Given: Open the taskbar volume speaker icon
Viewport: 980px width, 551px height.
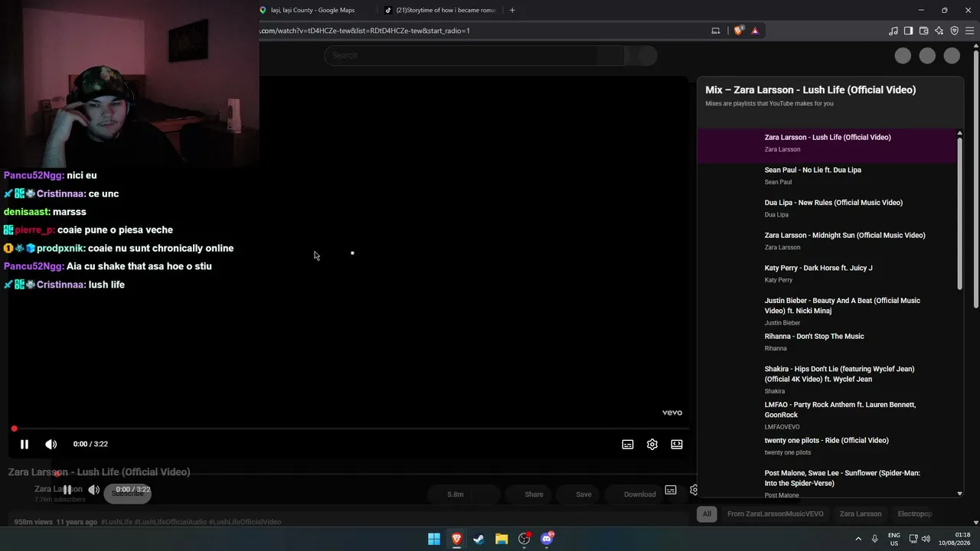Looking at the screenshot, I should pos(926,539).
